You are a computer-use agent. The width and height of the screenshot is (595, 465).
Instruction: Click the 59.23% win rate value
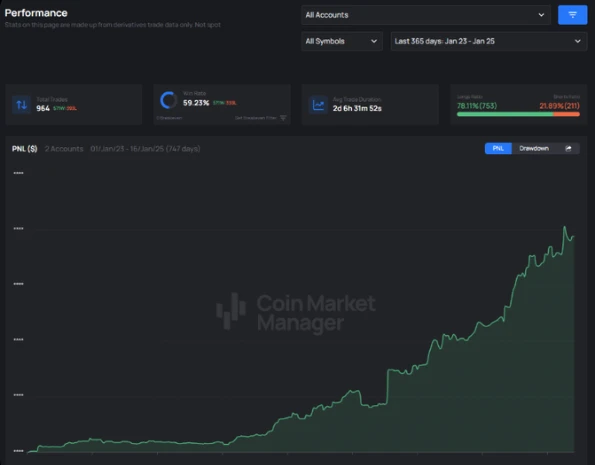(x=196, y=103)
